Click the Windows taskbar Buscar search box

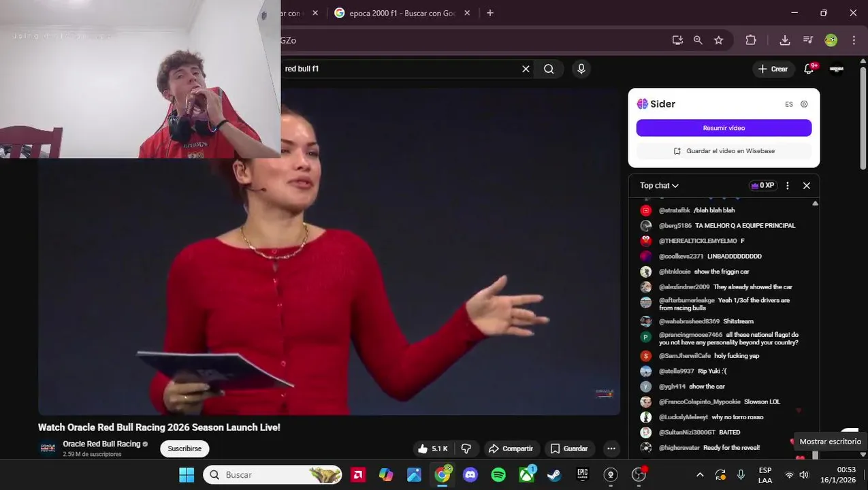[272, 474]
